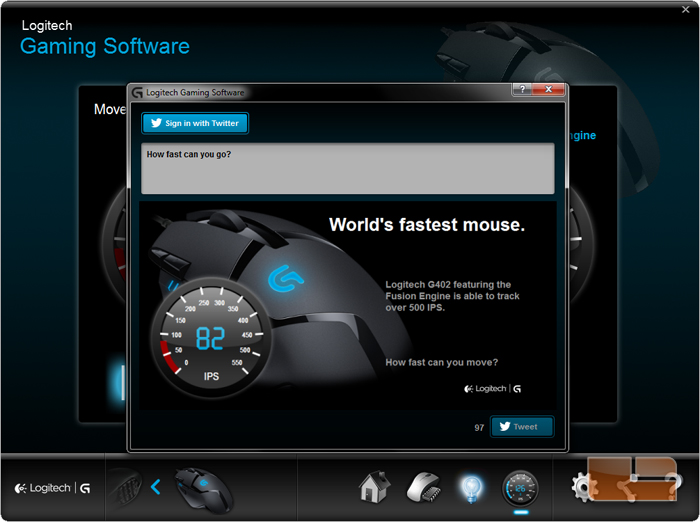The height and width of the screenshot is (522, 700).
Task: Click the dimmed keyboard device icon
Action: 124,487
